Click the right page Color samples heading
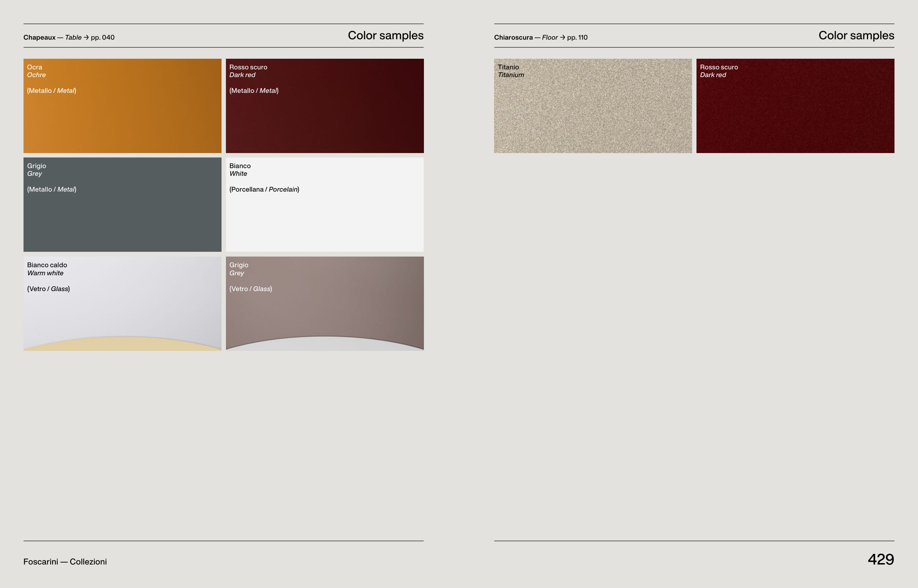 click(x=856, y=36)
